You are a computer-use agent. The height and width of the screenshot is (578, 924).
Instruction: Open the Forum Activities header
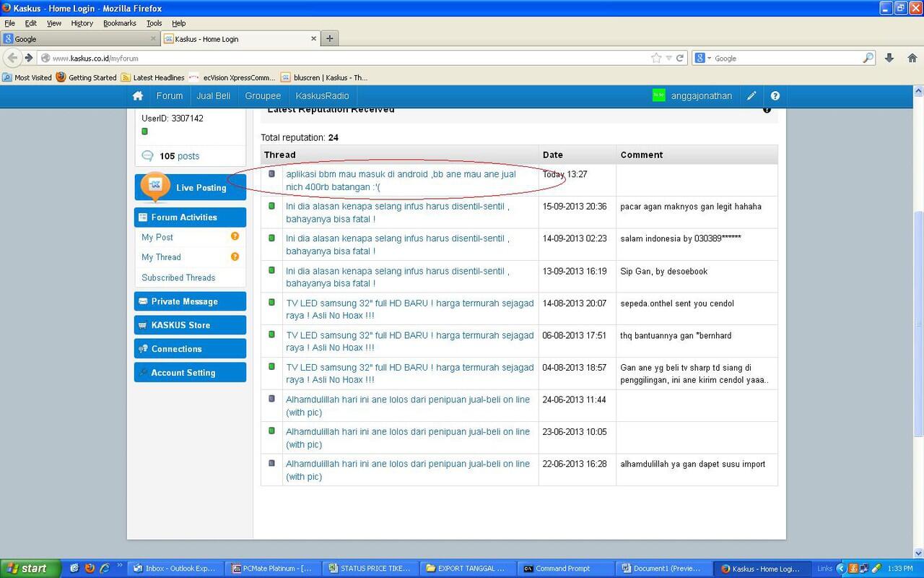tap(190, 217)
